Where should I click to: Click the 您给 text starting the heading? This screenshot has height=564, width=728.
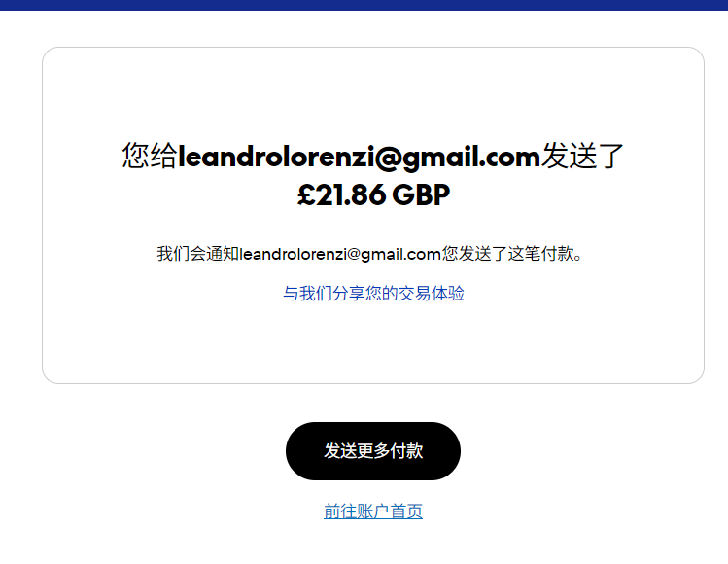(x=150, y=157)
